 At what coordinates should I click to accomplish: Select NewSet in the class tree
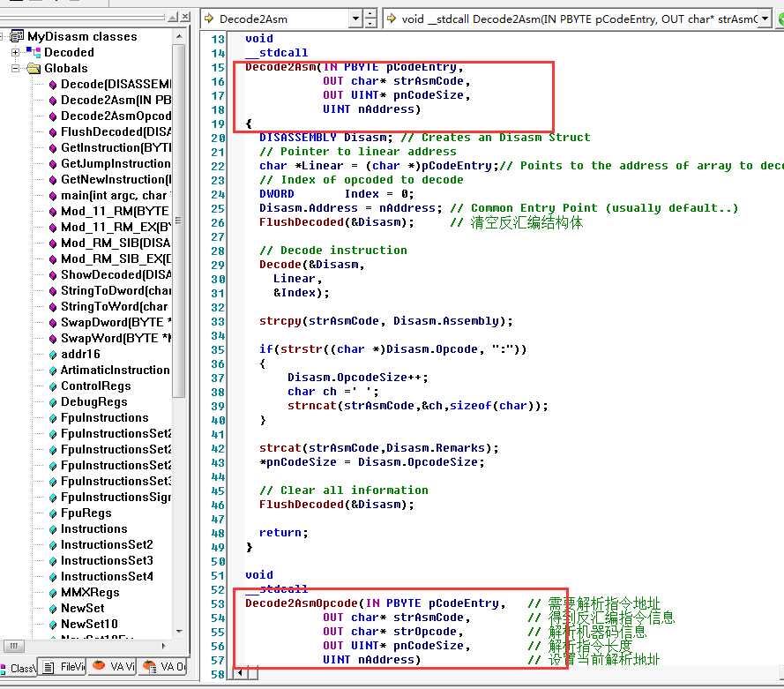pyautogui.click(x=83, y=609)
